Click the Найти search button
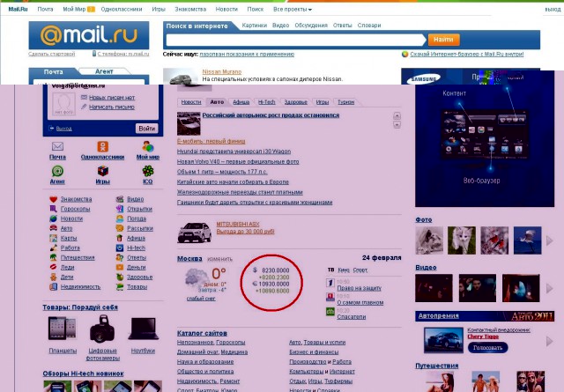 click(x=443, y=40)
